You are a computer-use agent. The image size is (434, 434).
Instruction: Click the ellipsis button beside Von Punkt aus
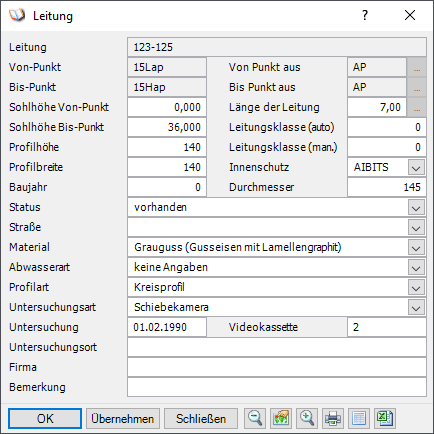(417, 67)
